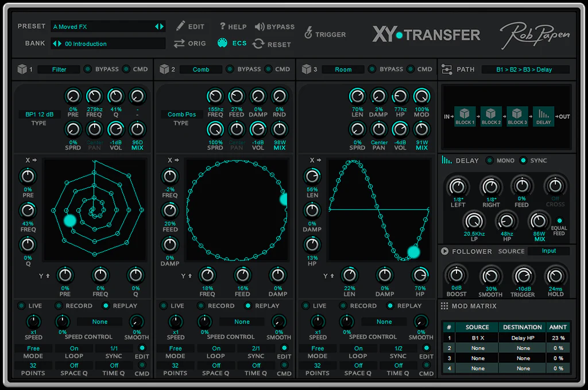Open block 3 Room effect dropdown
Viewport: 588px width, 390px height.
pos(343,69)
